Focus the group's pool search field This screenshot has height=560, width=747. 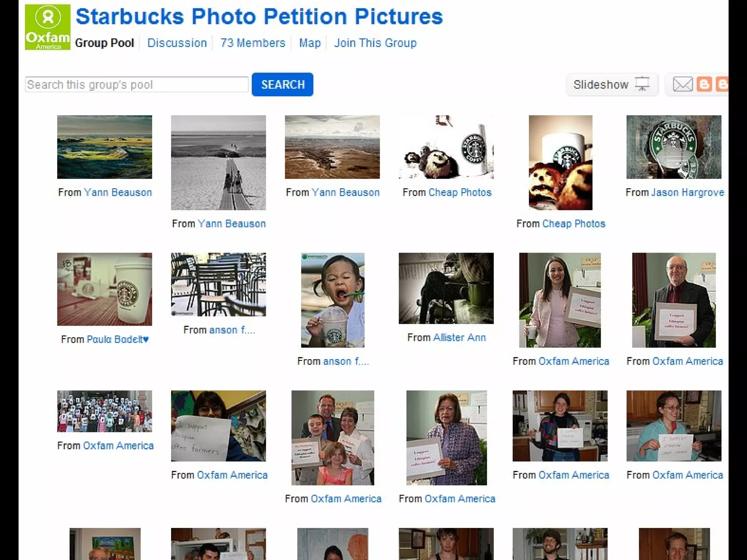[137, 85]
